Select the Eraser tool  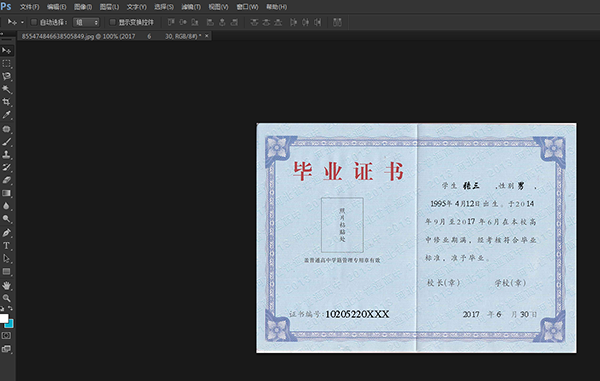point(7,180)
